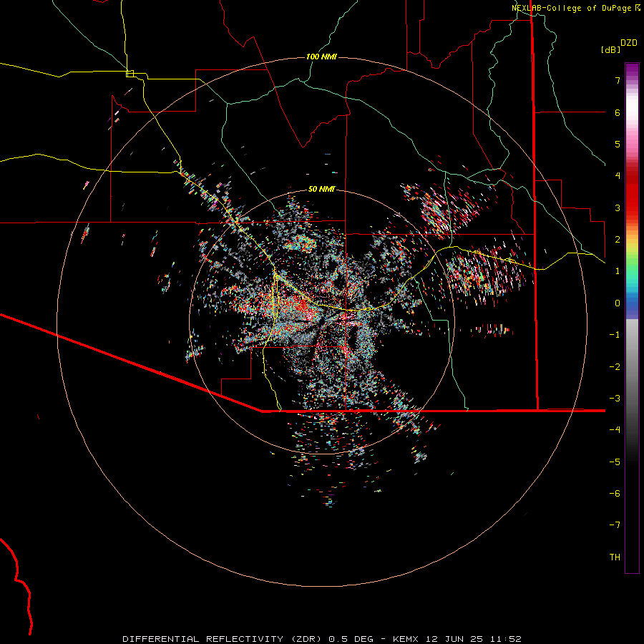This screenshot has height=644, width=644.
Task: Click the 3 value on color scale
Action: click(x=618, y=208)
